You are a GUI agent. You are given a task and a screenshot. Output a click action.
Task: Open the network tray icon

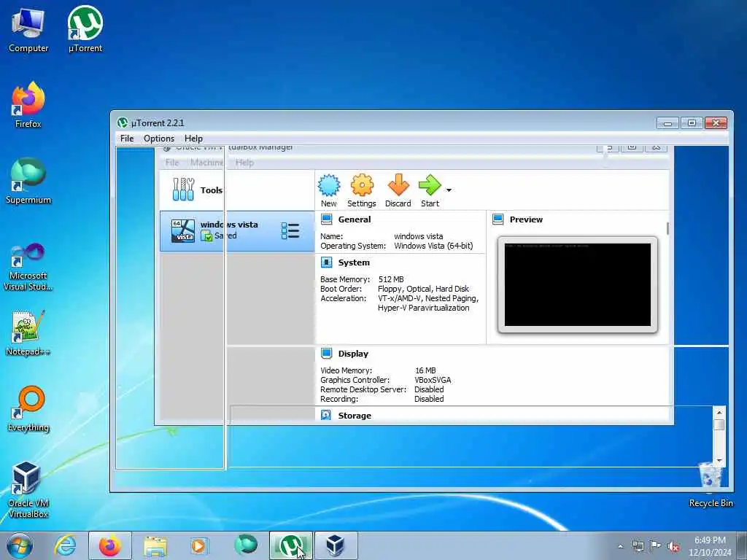click(x=638, y=546)
